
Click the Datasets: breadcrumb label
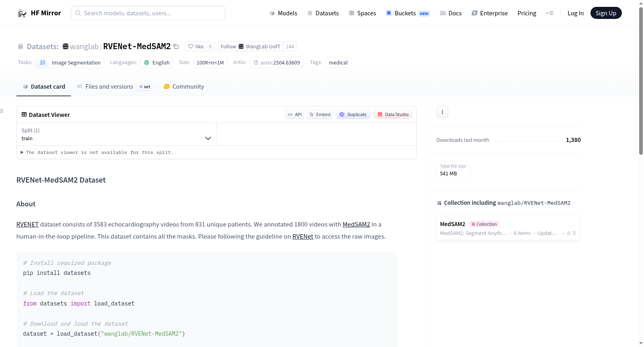point(43,46)
